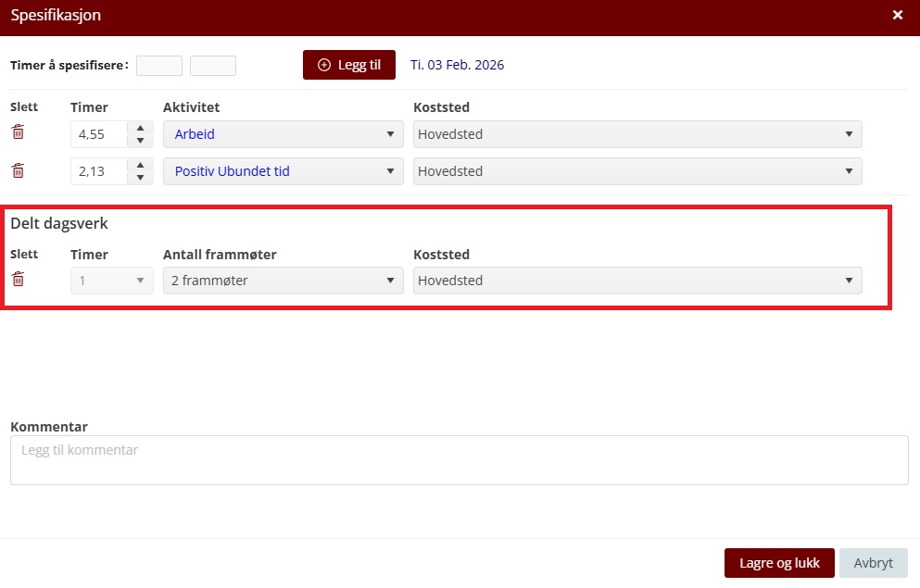
Task: Expand Koststed dropdown for Positiv Ubundet row
Action: pyautogui.click(x=636, y=171)
